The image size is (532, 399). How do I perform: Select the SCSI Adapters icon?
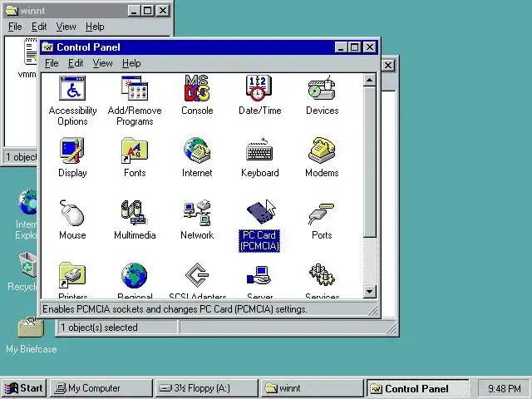(197, 275)
